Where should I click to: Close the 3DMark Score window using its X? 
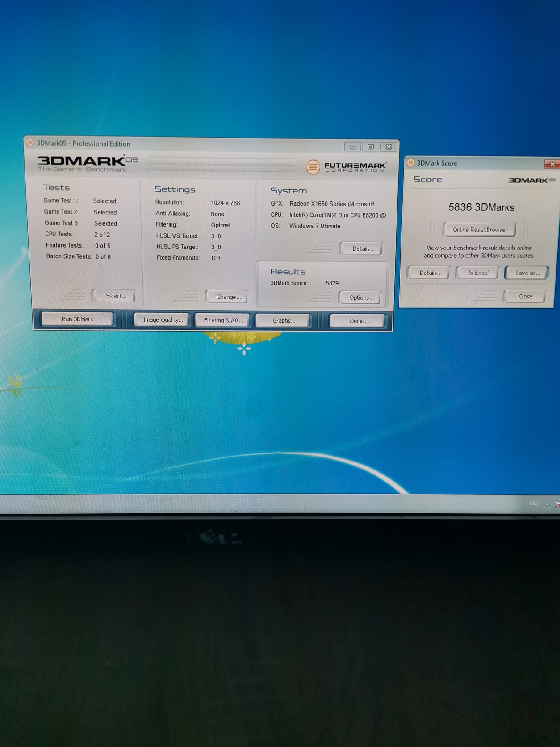pyautogui.click(x=552, y=164)
